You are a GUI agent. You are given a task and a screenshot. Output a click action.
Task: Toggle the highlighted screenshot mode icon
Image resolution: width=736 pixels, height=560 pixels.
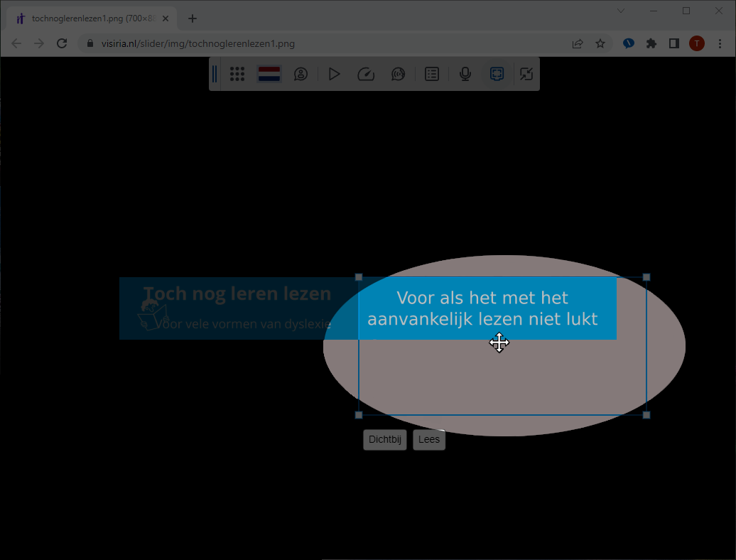497,74
